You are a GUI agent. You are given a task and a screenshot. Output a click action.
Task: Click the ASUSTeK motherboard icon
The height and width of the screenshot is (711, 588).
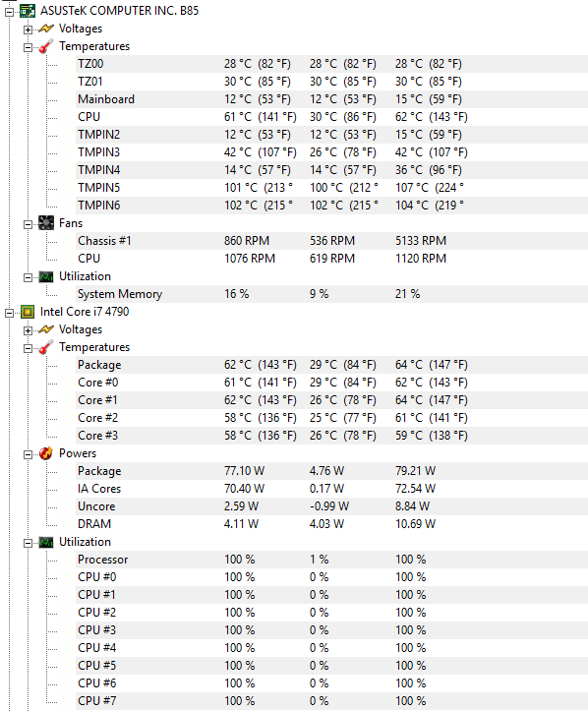tap(28, 11)
